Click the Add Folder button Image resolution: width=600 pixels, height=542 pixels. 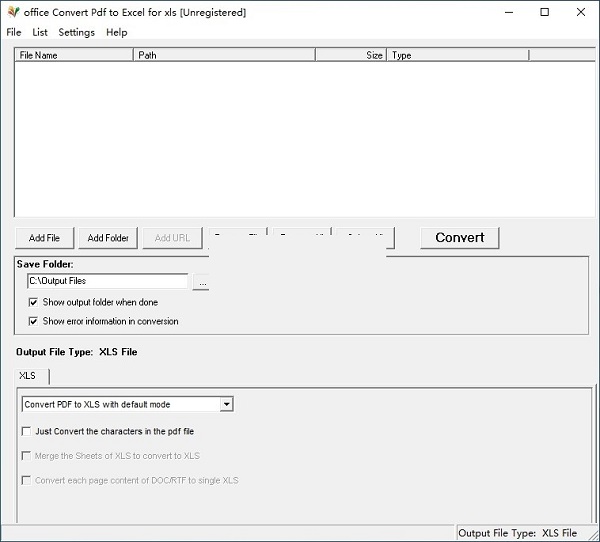[108, 238]
